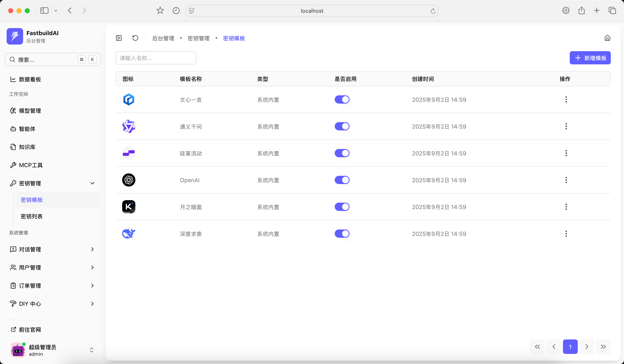624x364 pixels.
Task: Click the refresh icon beside the breadcrumb
Action: click(135, 38)
